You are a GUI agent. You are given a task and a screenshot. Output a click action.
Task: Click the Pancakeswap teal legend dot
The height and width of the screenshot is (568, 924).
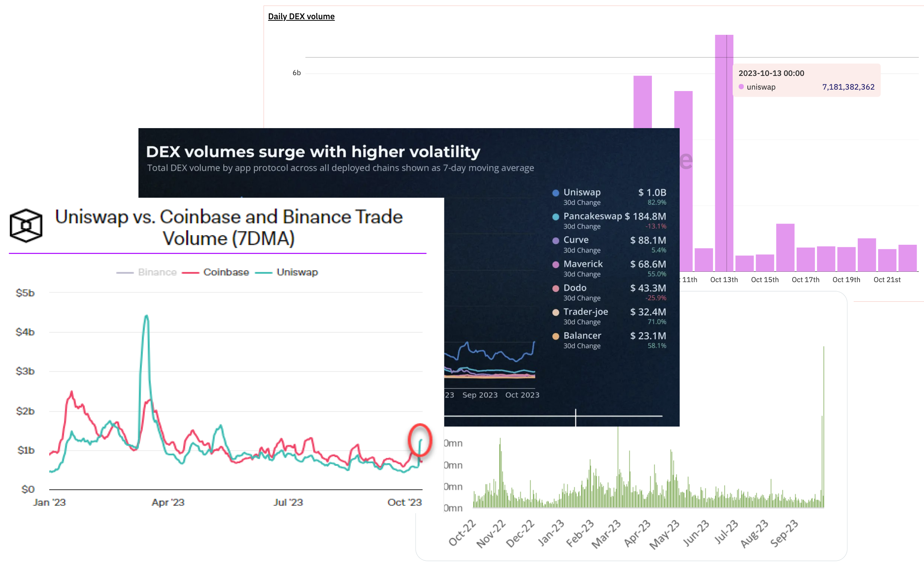pyautogui.click(x=556, y=217)
